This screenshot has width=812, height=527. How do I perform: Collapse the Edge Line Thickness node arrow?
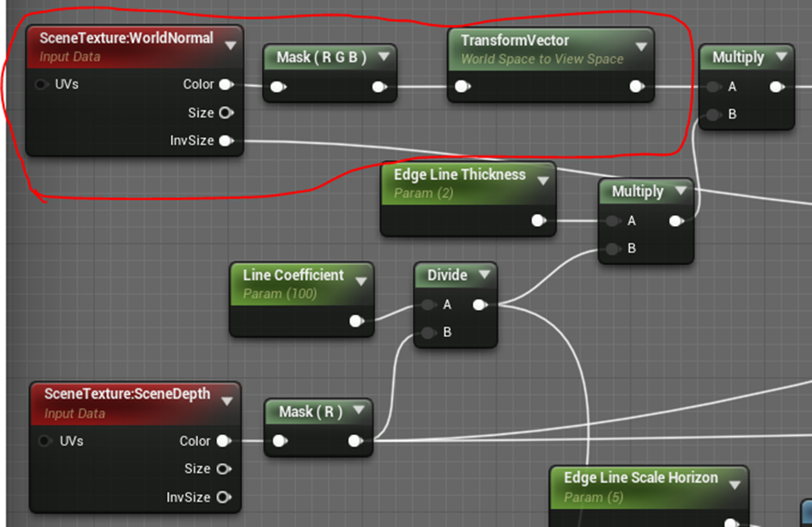coord(543,181)
